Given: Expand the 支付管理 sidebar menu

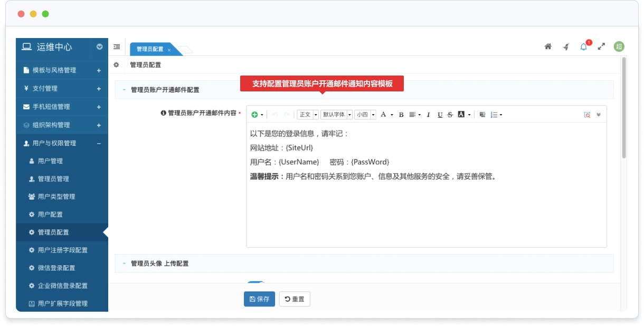Looking at the screenshot, I should tap(62, 88).
